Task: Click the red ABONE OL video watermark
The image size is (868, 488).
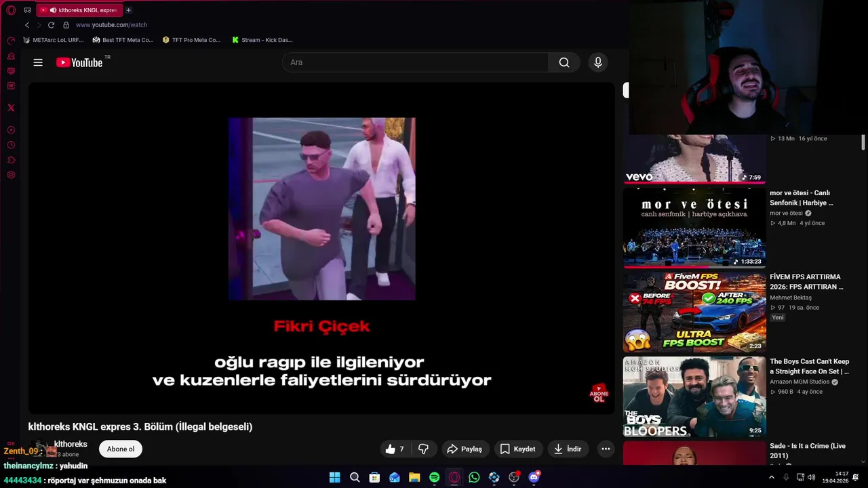Action: click(x=599, y=394)
